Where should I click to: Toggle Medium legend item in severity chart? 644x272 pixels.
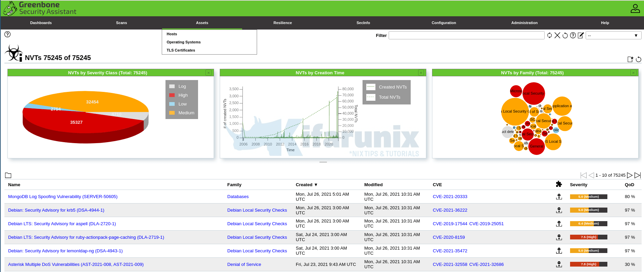[182, 113]
